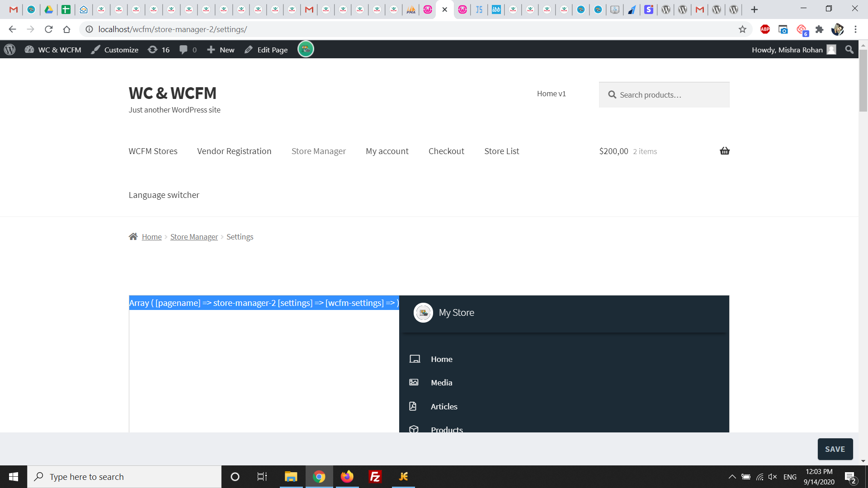This screenshot has width=868, height=488.
Task: Click Customize in the admin bar
Action: tap(115, 50)
